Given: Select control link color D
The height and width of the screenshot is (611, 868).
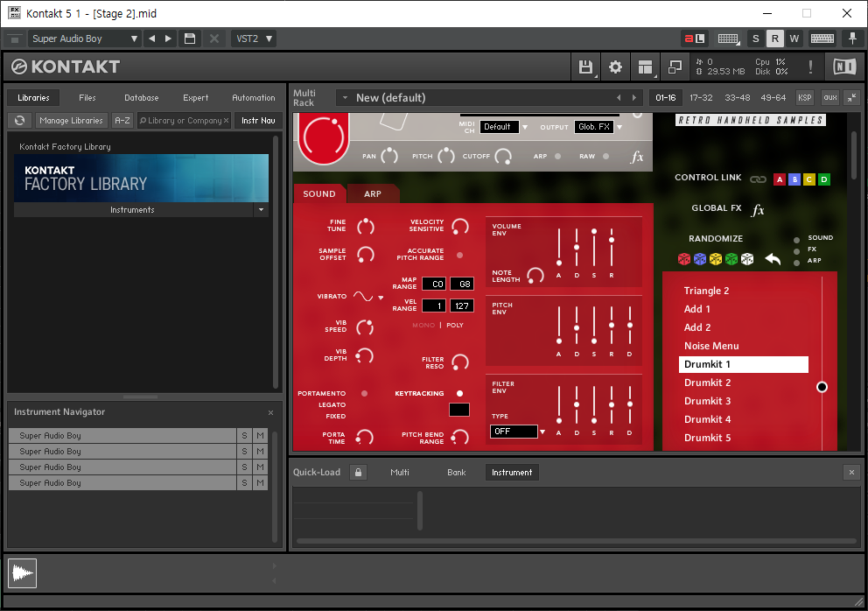Looking at the screenshot, I should (x=824, y=179).
